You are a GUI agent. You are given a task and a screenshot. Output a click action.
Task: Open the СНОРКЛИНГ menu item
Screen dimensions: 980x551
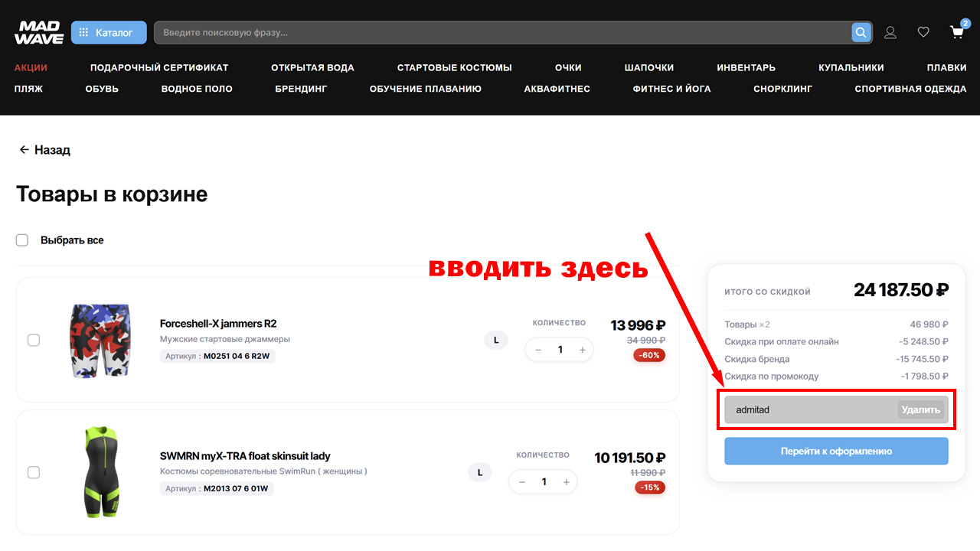[782, 89]
